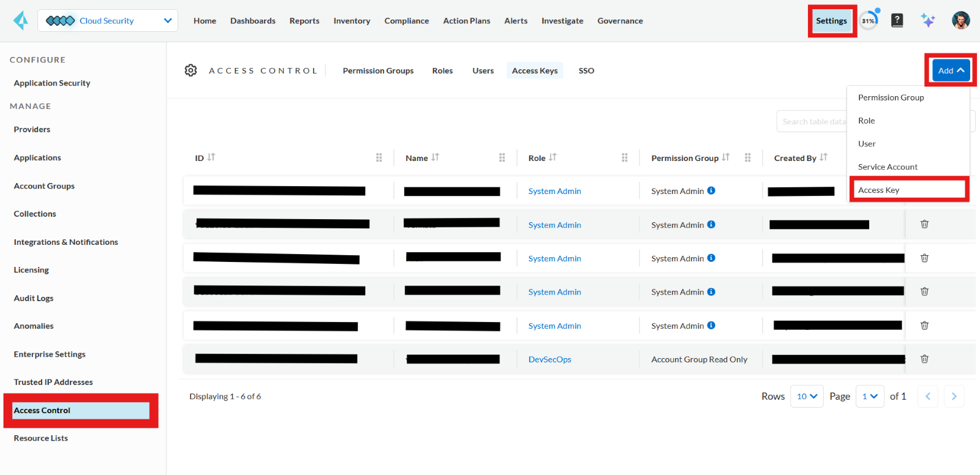Switch to the Users tab
980x475 pixels.
[x=483, y=70]
